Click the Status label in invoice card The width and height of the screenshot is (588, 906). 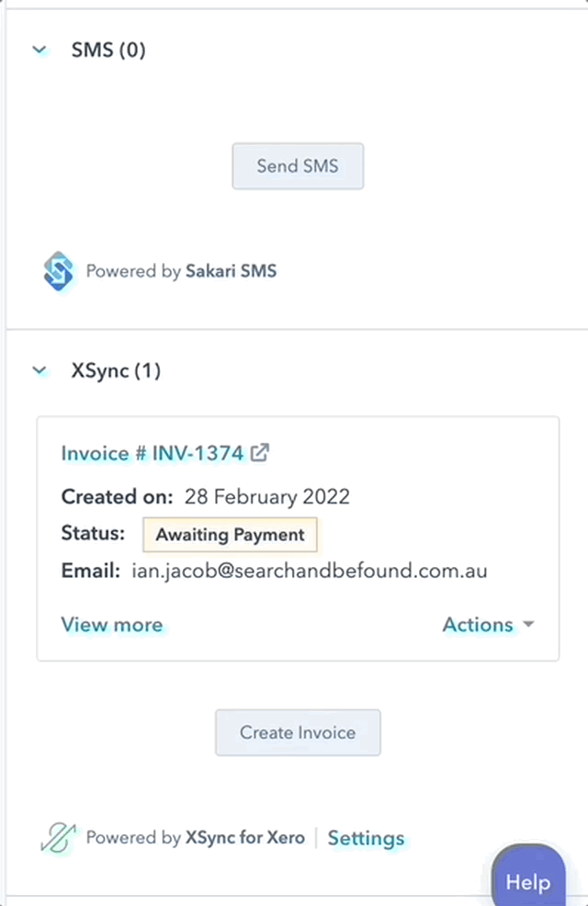tap(93, 533)
